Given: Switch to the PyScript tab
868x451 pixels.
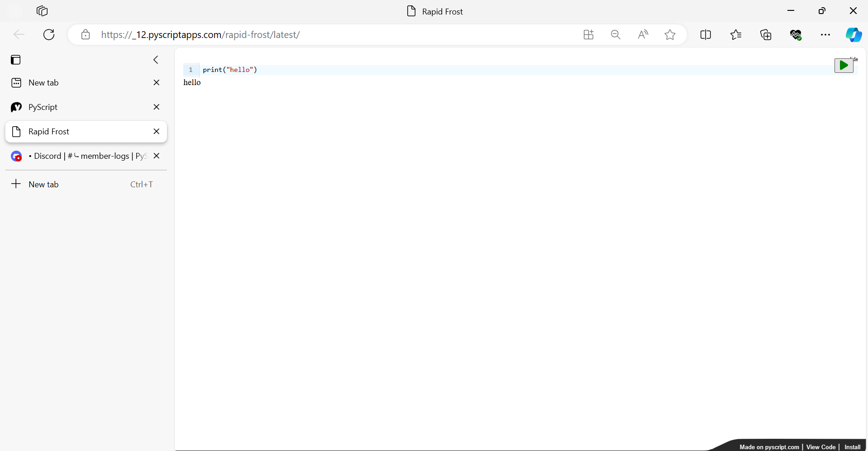Looking at the screenshot, I should coord(43,107).
